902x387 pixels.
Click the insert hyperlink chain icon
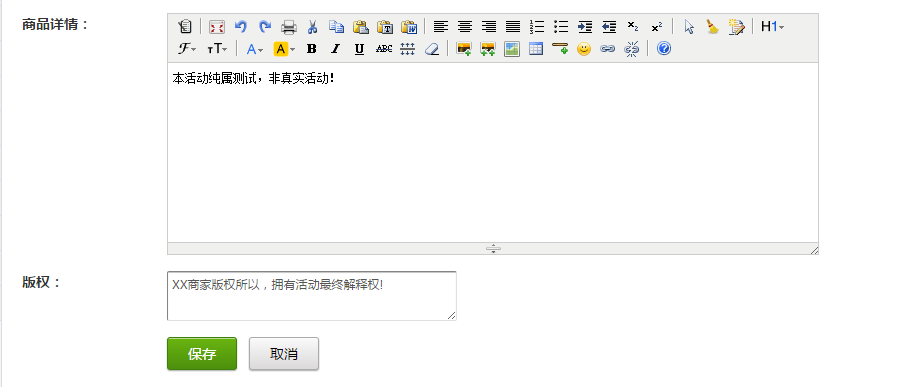[607, 49]
